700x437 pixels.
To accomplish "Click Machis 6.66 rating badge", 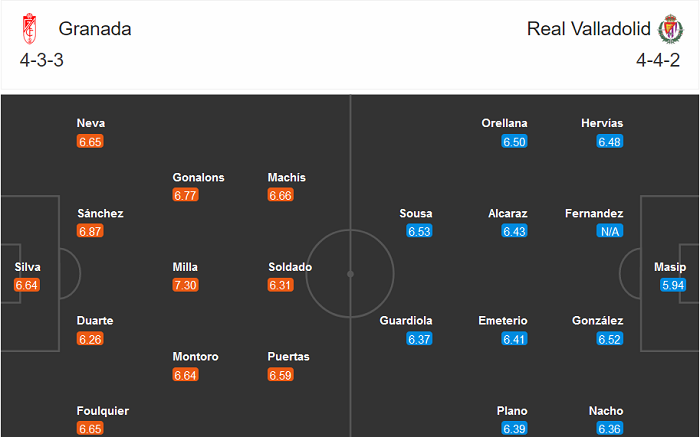I will click(x=281, y=195).
